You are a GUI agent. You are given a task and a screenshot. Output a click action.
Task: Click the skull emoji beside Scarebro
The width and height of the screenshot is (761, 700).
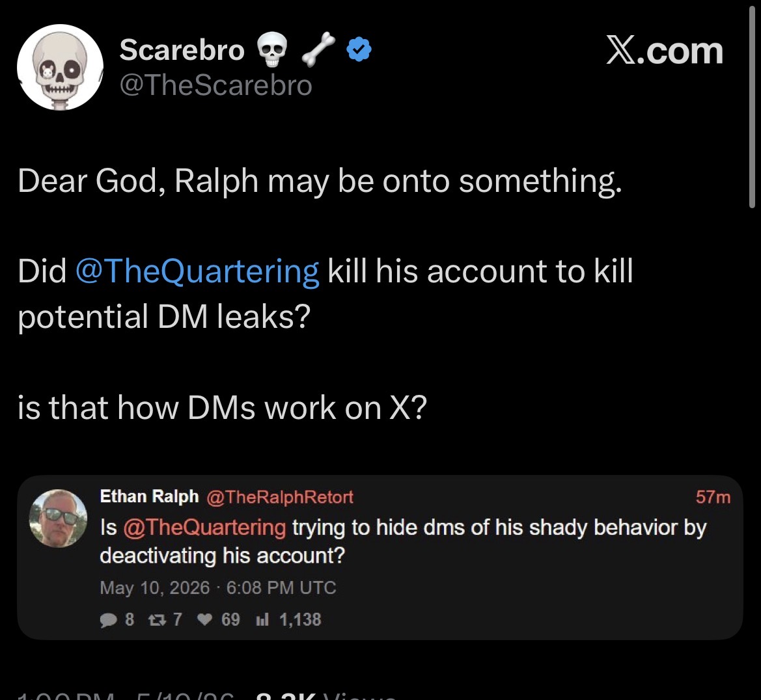tap(272, 49)
